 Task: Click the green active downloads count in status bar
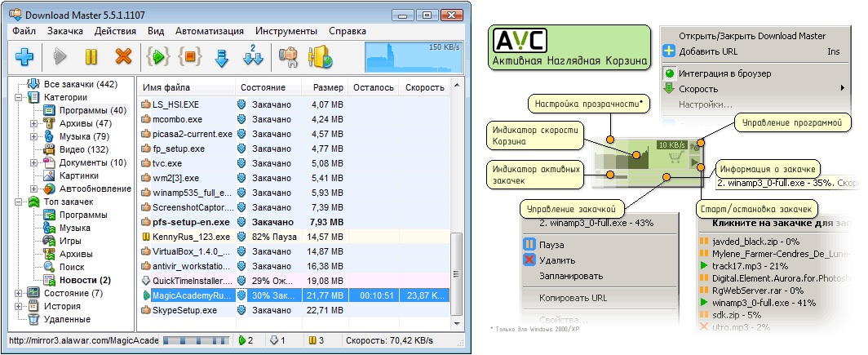tap(246, 340)
